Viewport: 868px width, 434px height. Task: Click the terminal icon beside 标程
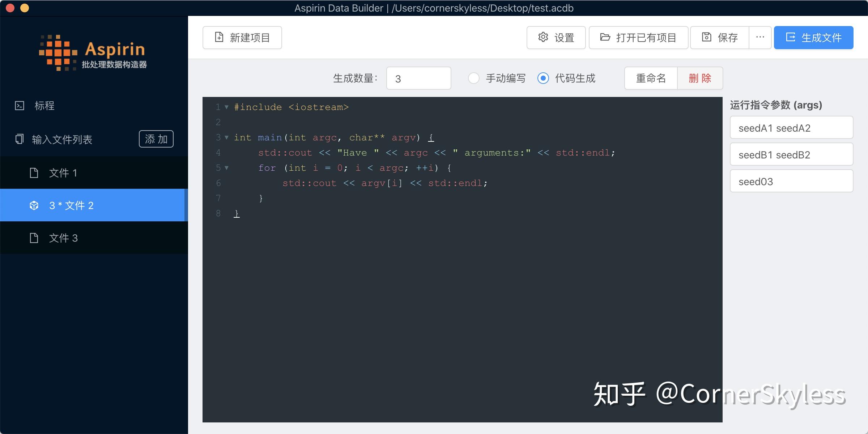[20, 106]
